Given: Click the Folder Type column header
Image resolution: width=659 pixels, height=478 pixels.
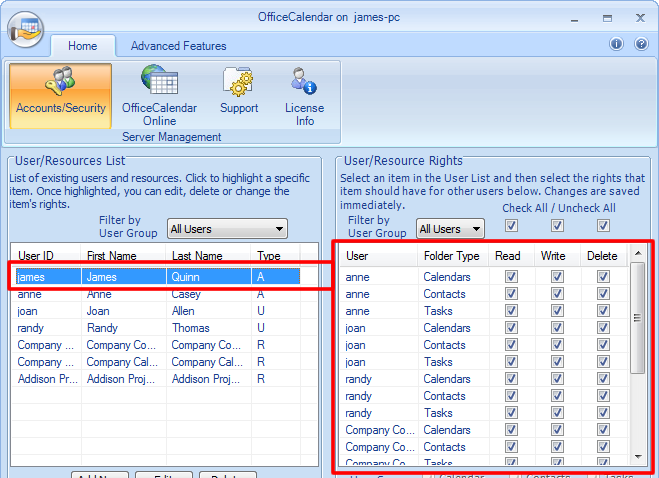Looking at the screenshot, I should (x=453, y=256).
